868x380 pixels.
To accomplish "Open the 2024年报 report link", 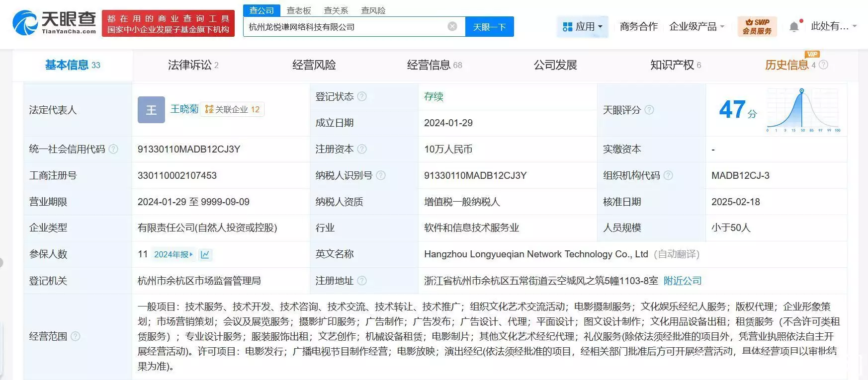I will [173, 254].
